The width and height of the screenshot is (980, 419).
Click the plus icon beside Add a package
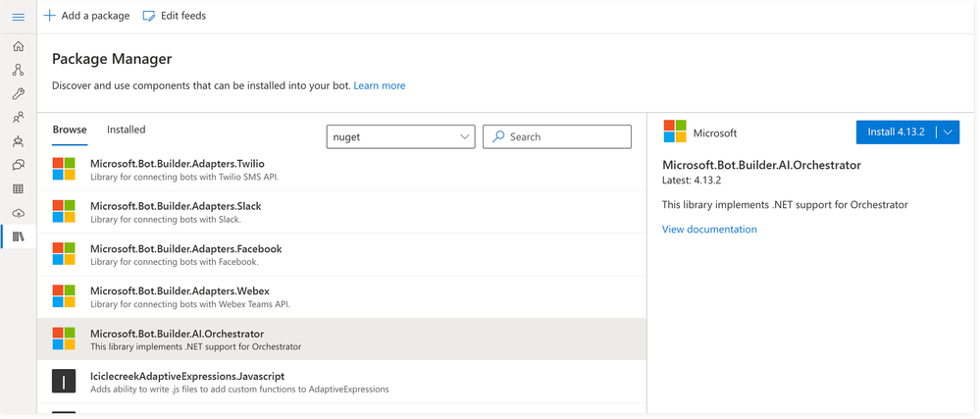click(x=49, y=16)
